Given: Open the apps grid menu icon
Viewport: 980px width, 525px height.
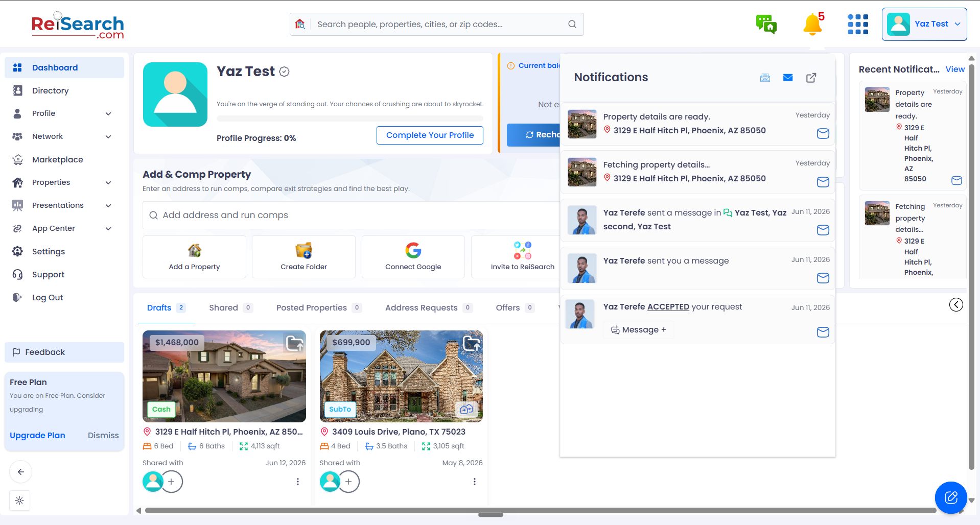Looking at the screenshot, I should 858,24.
